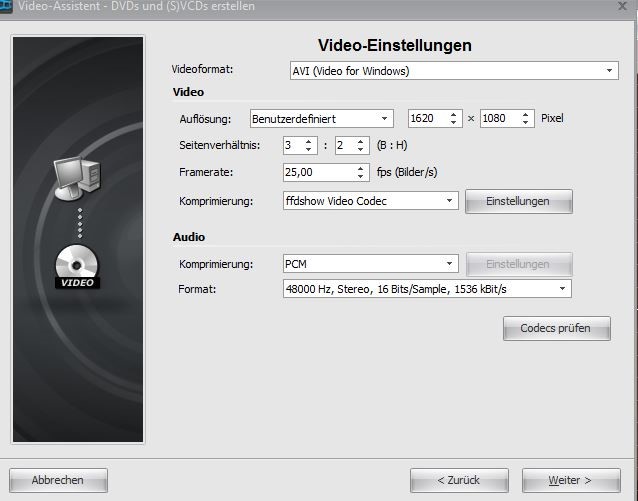Increase the aspect ratio width value
638x501 pixels.
point(308,141)
